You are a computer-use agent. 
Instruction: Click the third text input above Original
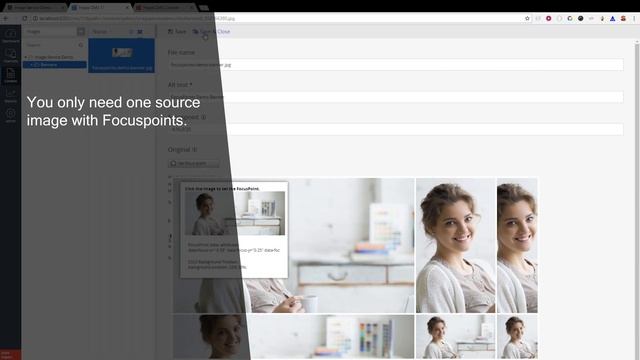pos(396,129)
